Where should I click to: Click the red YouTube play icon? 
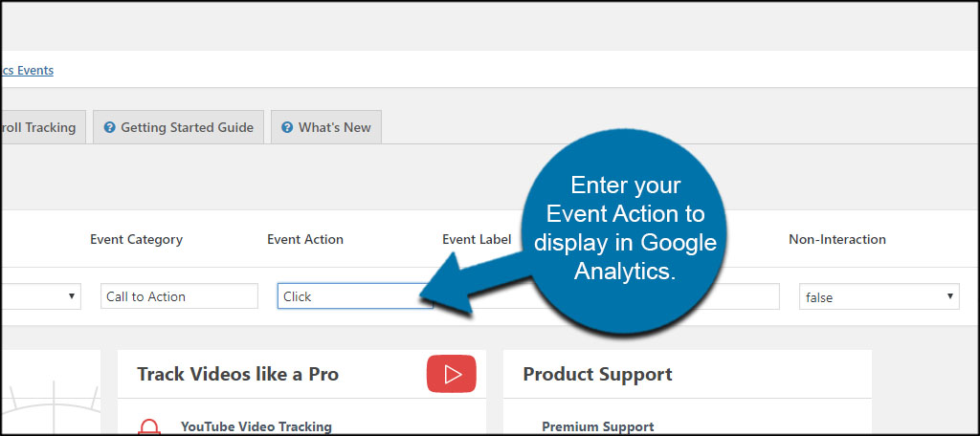(452, 374)
